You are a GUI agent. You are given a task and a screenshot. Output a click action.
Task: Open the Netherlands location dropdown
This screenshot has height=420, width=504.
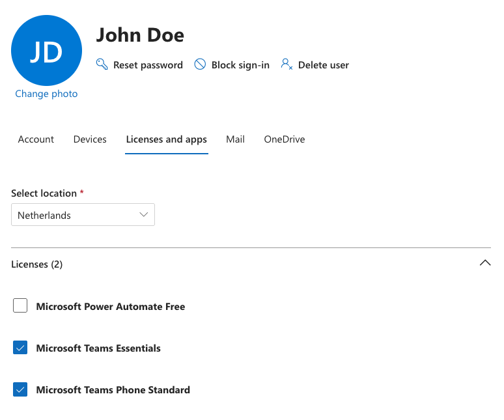(83, 215)
